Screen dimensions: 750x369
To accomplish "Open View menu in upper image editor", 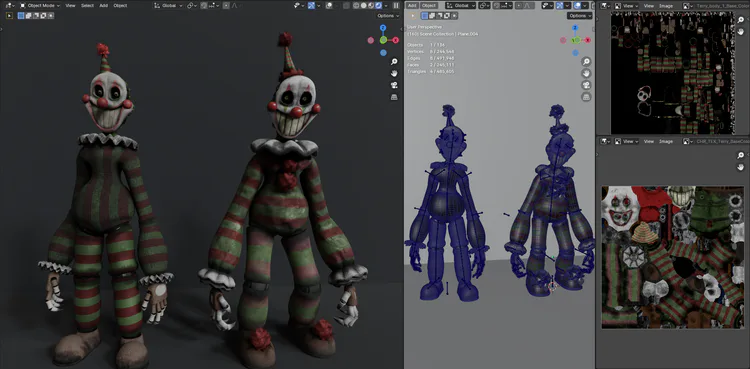I will pos(649,6).
